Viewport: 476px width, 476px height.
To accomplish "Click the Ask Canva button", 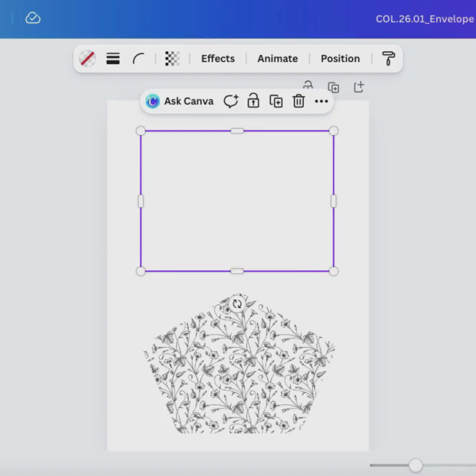I will [x=180, y=101].
